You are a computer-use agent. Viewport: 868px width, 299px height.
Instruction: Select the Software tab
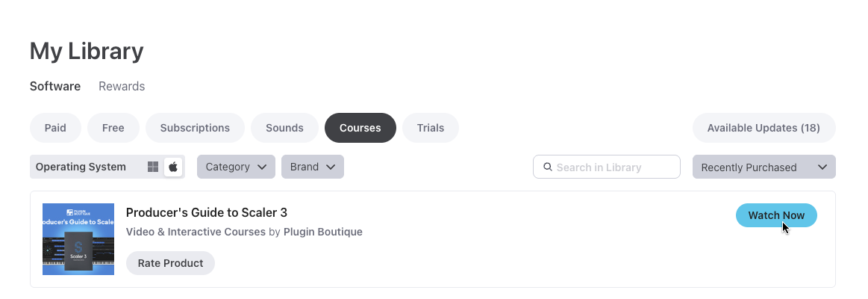pos(55,86)
